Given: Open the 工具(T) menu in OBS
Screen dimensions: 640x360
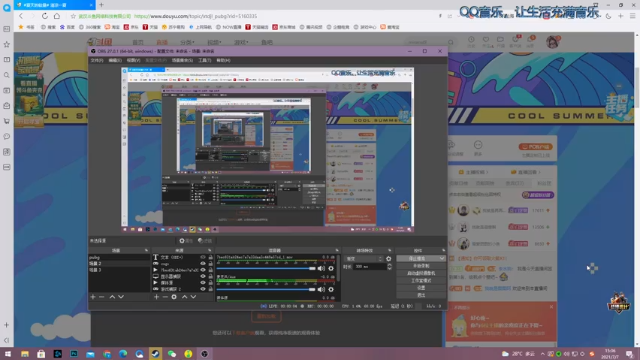Looking at the screenshot, I should coord(204,60).
